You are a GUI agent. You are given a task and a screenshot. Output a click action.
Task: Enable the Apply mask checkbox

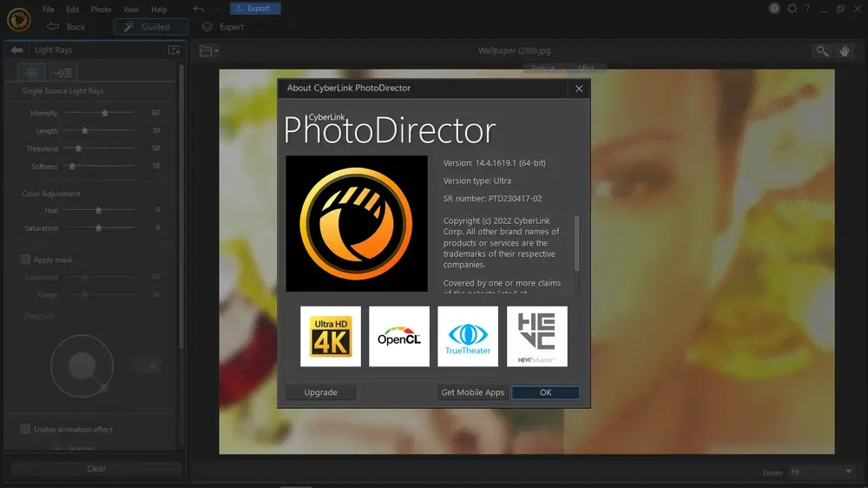coord(25,260)
